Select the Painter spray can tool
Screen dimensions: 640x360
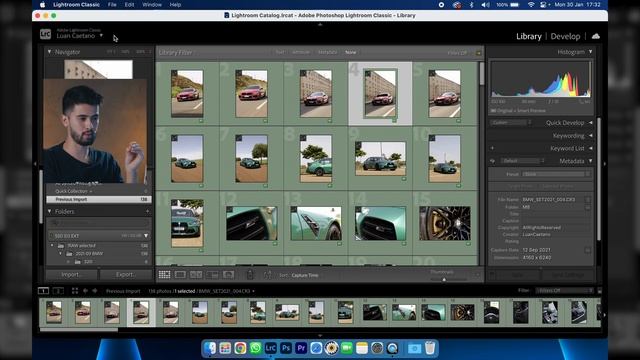[x=250, y=275]
